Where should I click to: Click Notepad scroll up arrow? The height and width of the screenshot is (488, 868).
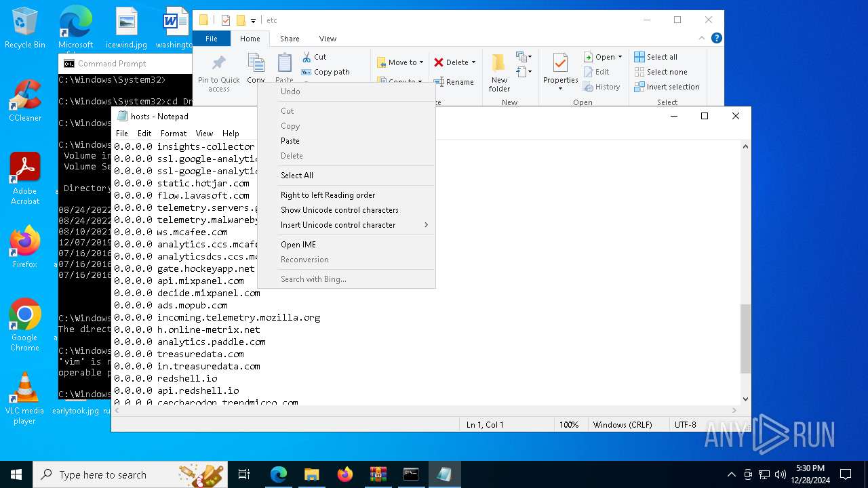coord(745,146)
